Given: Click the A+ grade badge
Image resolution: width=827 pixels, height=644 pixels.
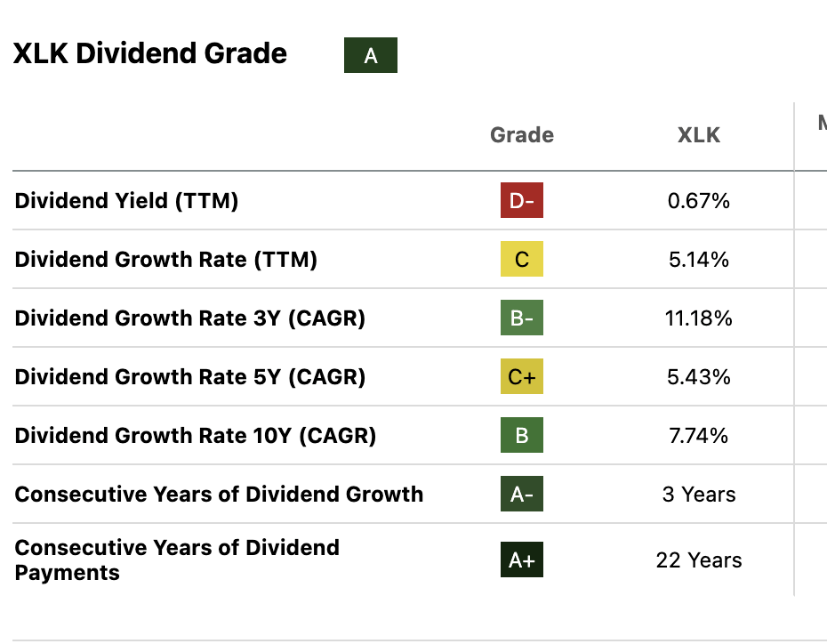Looking at the screenshot, I should coord(522,560).
